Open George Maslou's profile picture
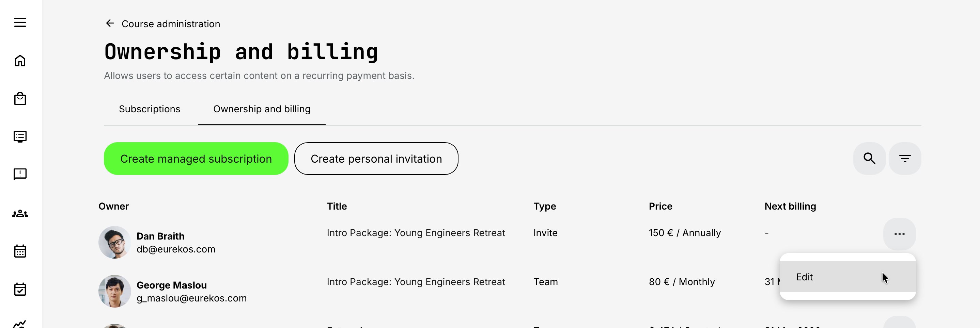980x328 pixels. coord(115,291)
